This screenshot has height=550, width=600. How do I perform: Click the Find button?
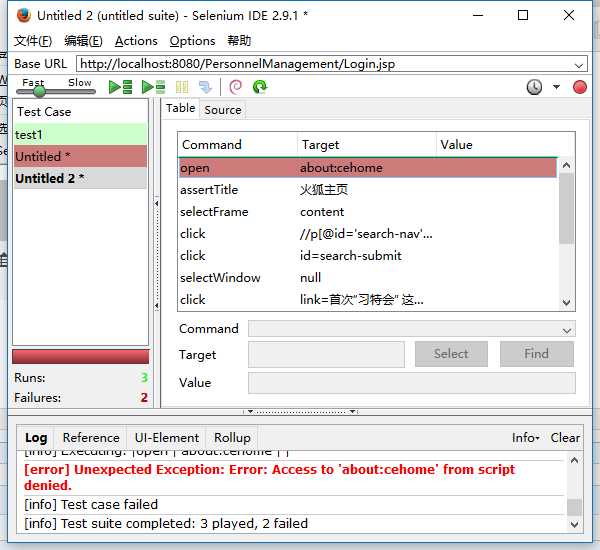click(x=536, y=354)
